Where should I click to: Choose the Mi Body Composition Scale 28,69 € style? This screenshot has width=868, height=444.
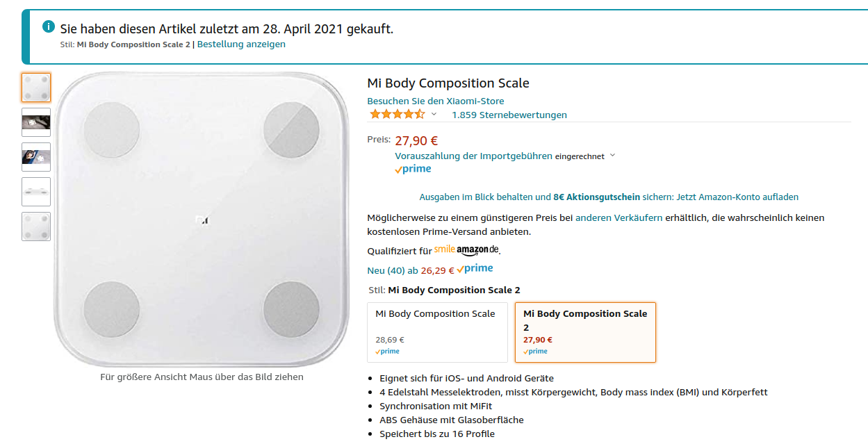click(x=438, y=332)
